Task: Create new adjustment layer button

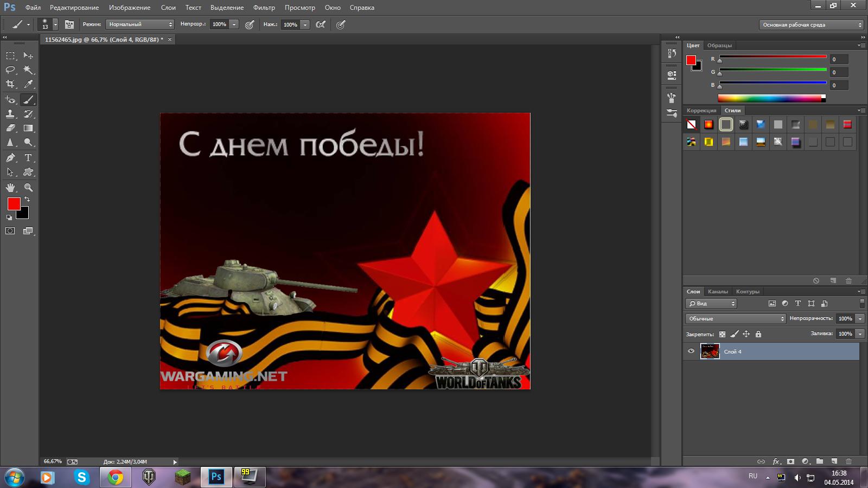Action: tap(805, 461)
